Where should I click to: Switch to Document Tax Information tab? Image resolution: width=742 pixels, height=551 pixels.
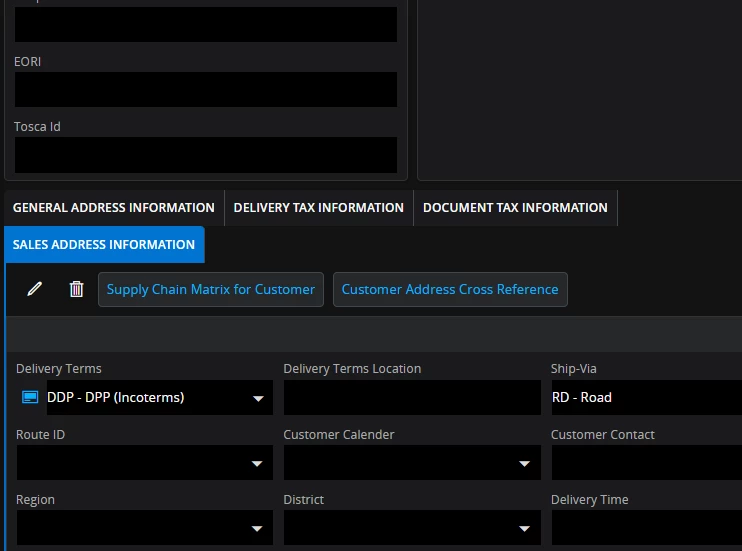(515, 208)
